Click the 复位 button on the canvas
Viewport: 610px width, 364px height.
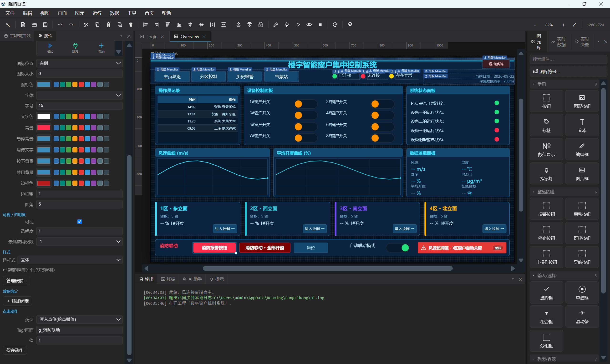click(x=311, y=248)
